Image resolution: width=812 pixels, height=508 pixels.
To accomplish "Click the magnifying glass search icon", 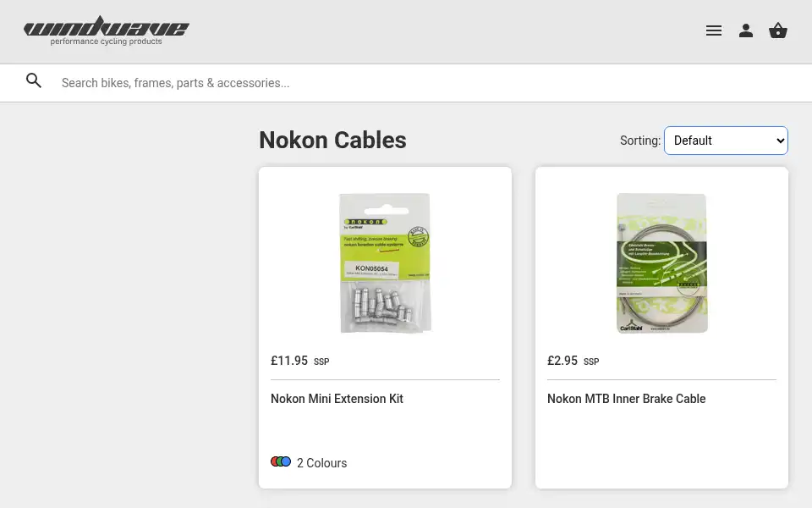I will pos(34,80).
